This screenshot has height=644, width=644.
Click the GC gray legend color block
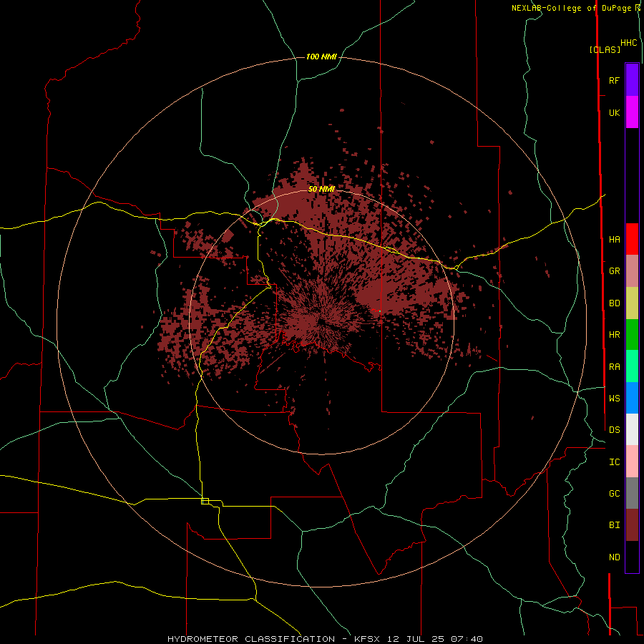pyautogui.click(x=632, y=493)
